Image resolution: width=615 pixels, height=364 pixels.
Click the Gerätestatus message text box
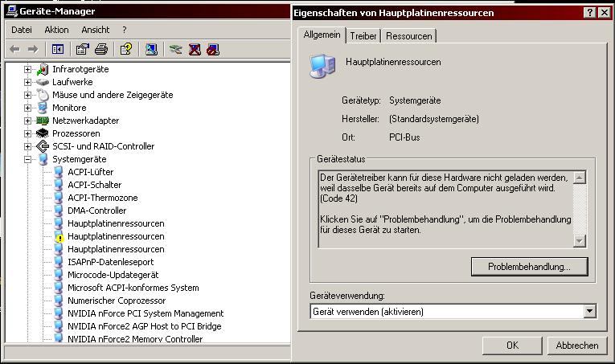pyautogui.click(x=445, y=209)
